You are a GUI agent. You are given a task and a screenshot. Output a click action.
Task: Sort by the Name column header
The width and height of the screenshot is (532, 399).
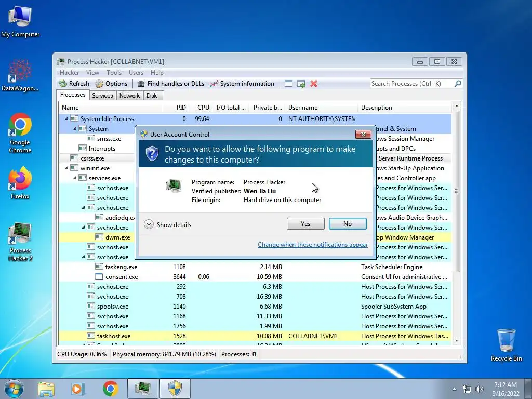tap(111, 108)
